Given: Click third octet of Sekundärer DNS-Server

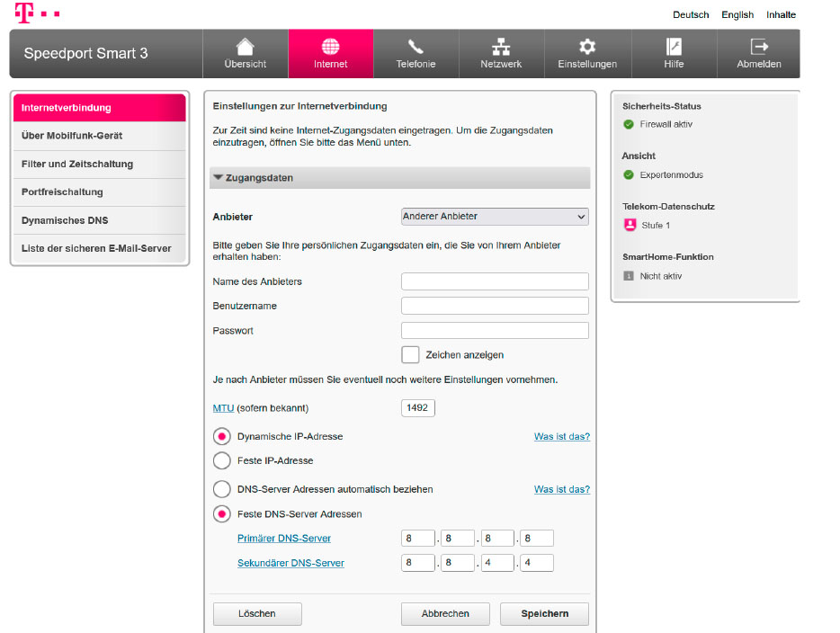Looking at the screenshot, I should [497, 563].
